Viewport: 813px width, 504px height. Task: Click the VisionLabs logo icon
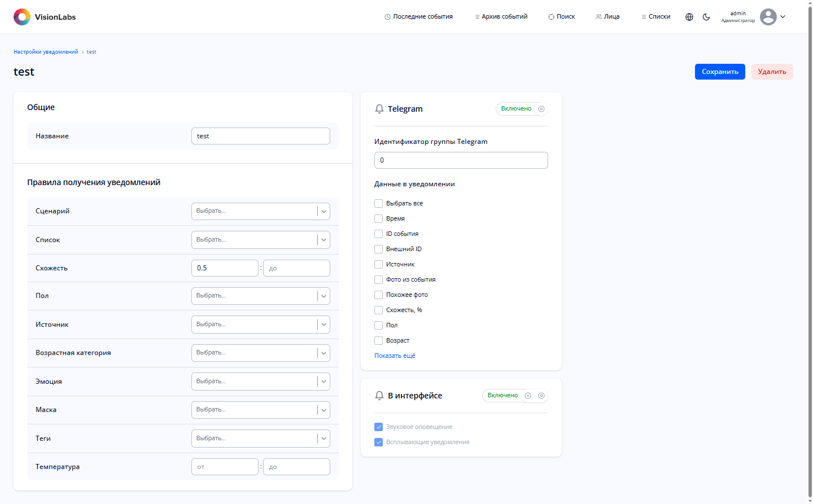point(22,17)
